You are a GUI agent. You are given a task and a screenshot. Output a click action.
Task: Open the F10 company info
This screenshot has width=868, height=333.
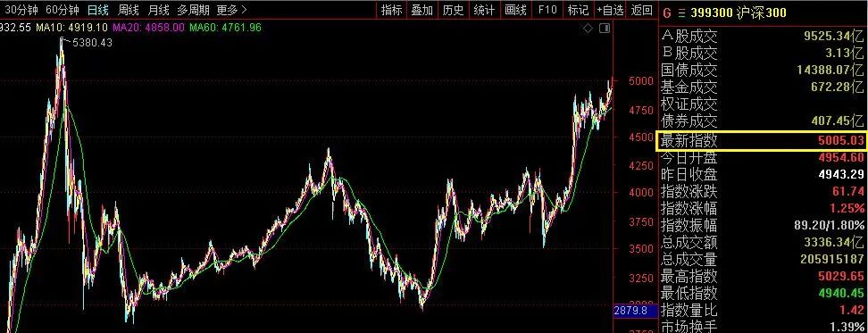pyautogui.click(x=547, y=10)
